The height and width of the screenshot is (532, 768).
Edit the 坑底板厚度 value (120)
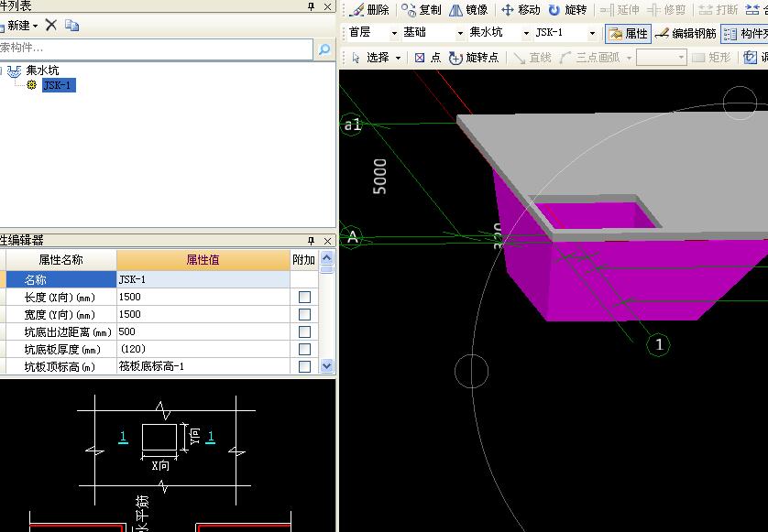click(x=203, y=349)
